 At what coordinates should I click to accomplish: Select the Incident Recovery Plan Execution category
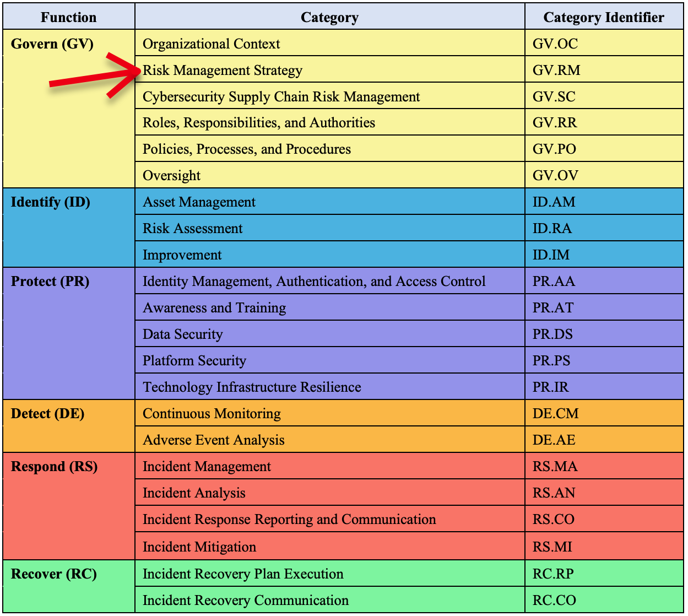pyautogui.click(x=242, y=574)
